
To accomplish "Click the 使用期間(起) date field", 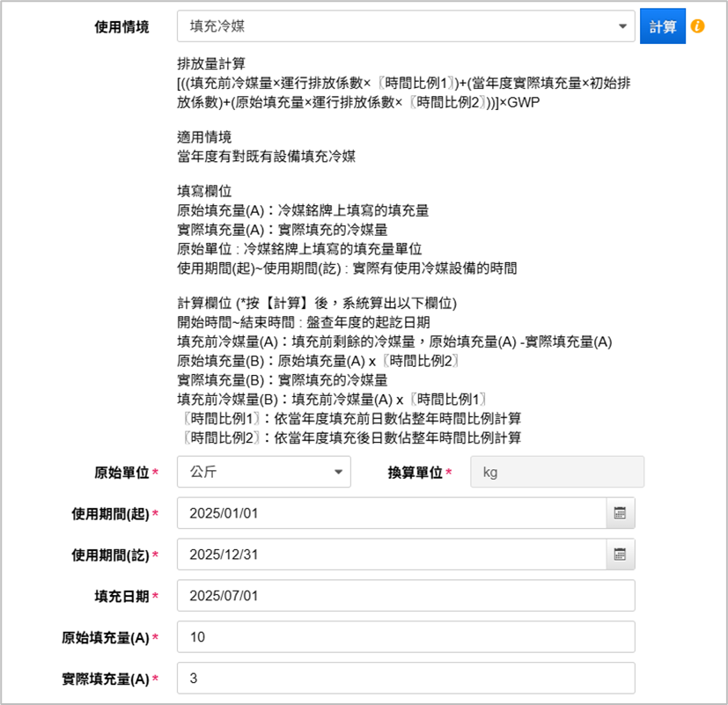I will pos(391,512).
